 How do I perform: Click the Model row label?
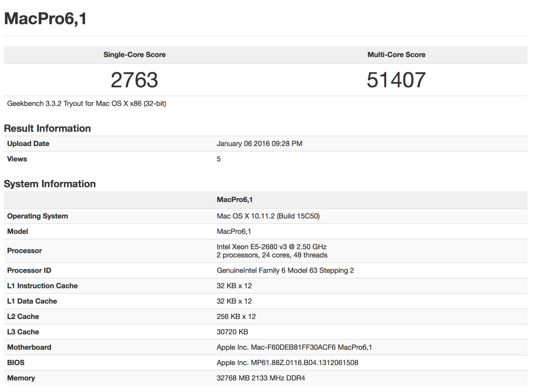[x=18, y=232]
